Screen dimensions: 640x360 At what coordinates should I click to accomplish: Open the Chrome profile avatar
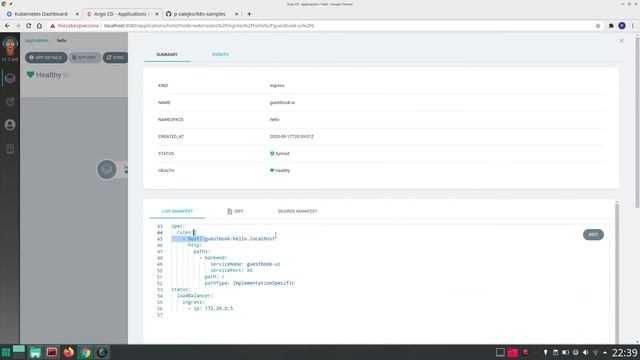coord(622,26)
